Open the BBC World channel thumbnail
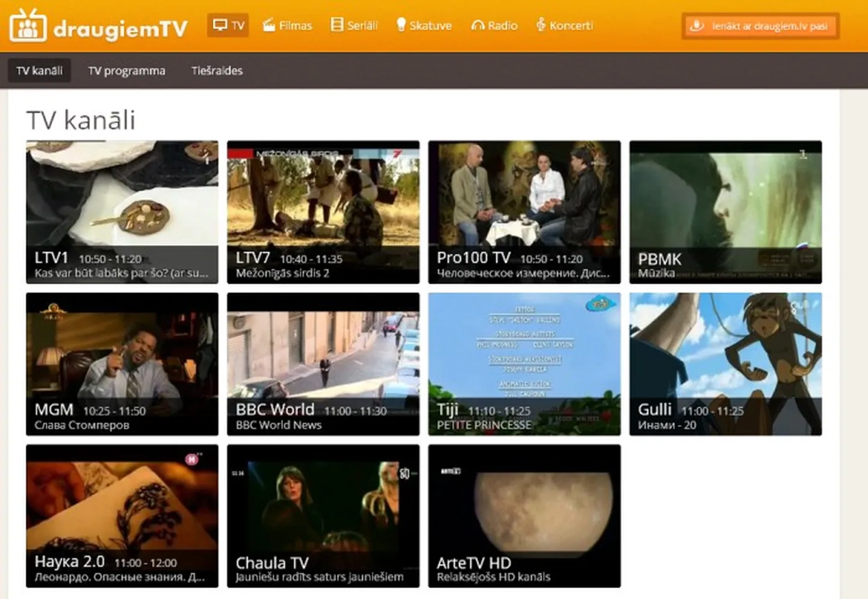 click(323, 364)
